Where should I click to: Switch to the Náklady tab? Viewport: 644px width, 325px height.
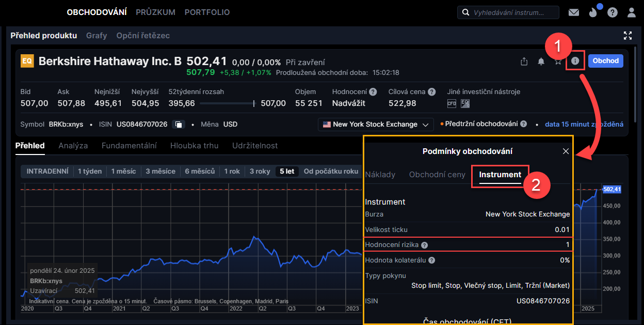380,175
